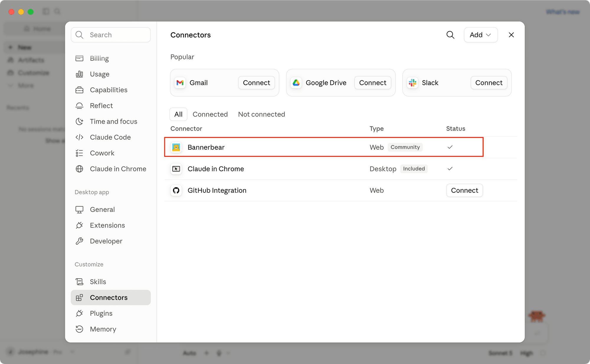Click the GitHub Integration logo icon
The image size is (590, 364).
click(176, 190)
